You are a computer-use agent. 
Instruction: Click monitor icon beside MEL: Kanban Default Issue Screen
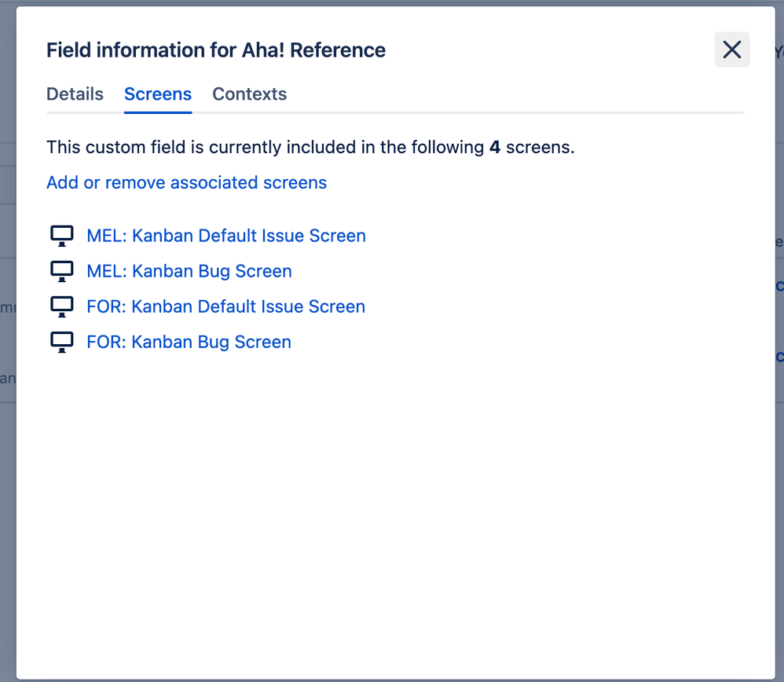coord(61,236)
